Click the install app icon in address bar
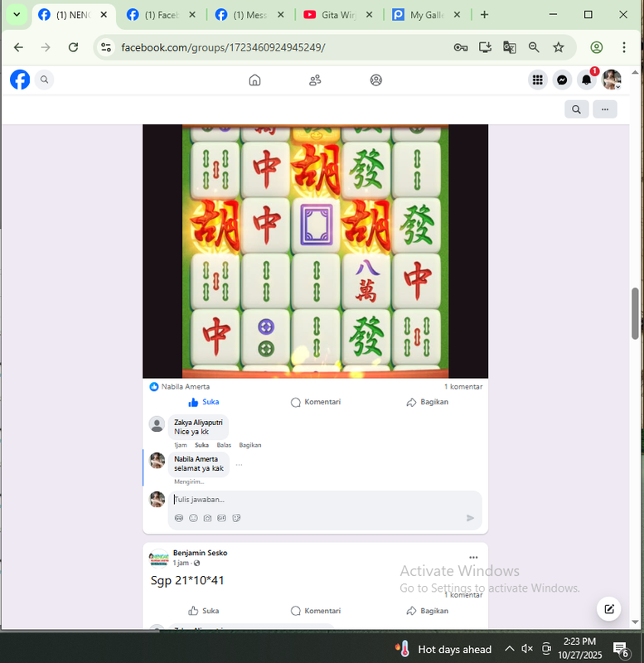Screen dimensions: 644x663 [485, 47]
